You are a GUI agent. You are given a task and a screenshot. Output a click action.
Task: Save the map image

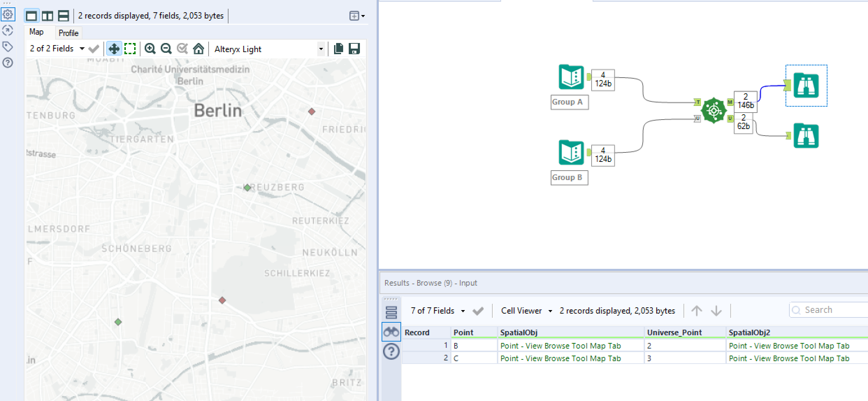[x=354, y=49]
